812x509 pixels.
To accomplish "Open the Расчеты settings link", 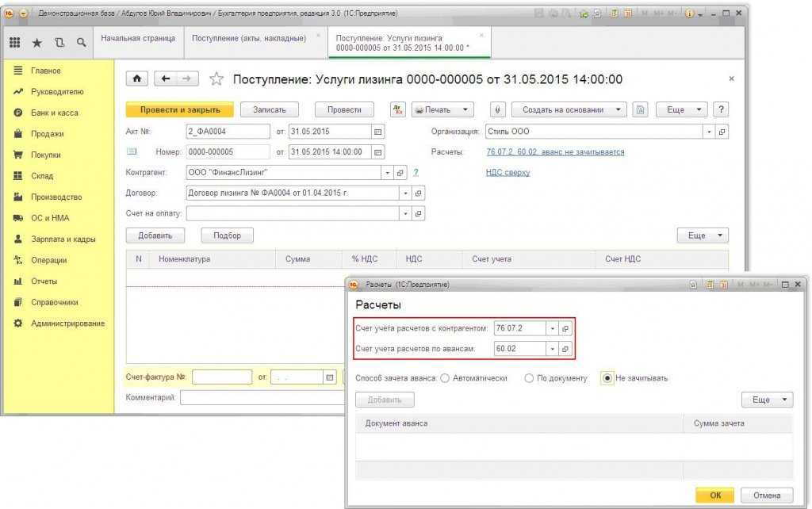I will tap(555, 152).
